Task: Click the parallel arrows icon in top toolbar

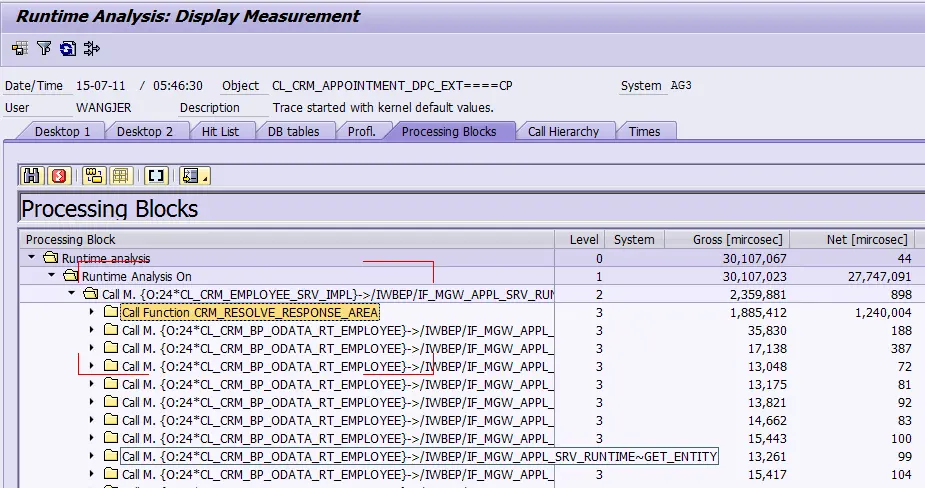Action: 91,48
